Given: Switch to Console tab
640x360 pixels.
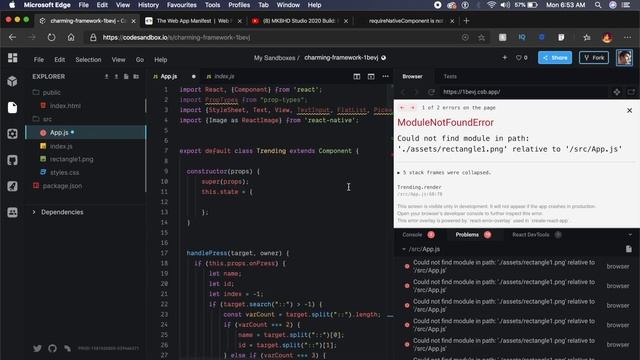Looking at the screenshot, I should (x=418, y=235).
